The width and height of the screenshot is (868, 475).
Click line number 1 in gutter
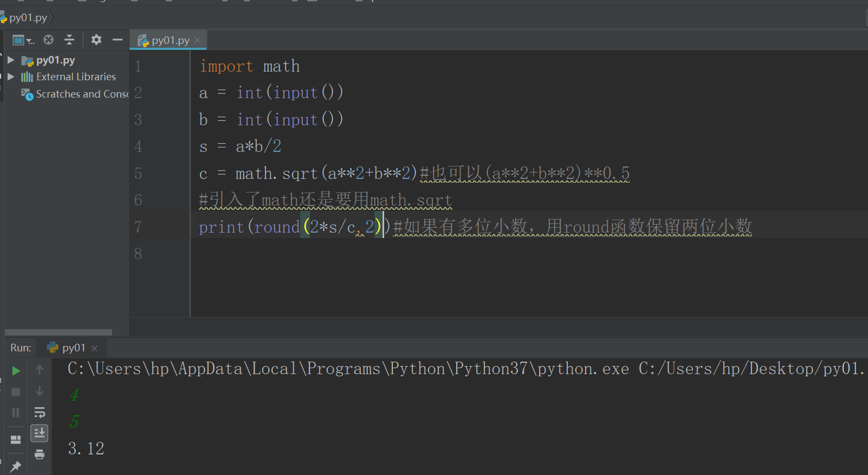(138, 66)
